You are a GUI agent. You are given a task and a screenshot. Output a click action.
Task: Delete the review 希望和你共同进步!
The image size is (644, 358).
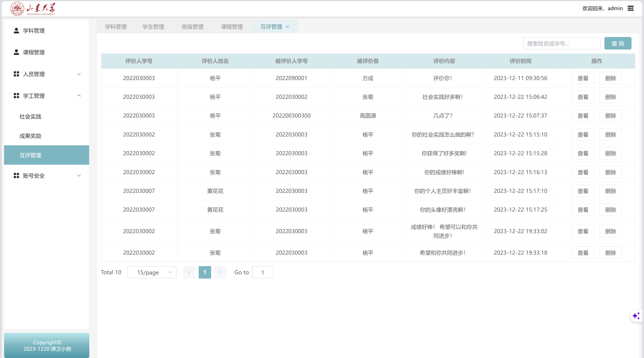pyautogui.click(x=610, y=253)
